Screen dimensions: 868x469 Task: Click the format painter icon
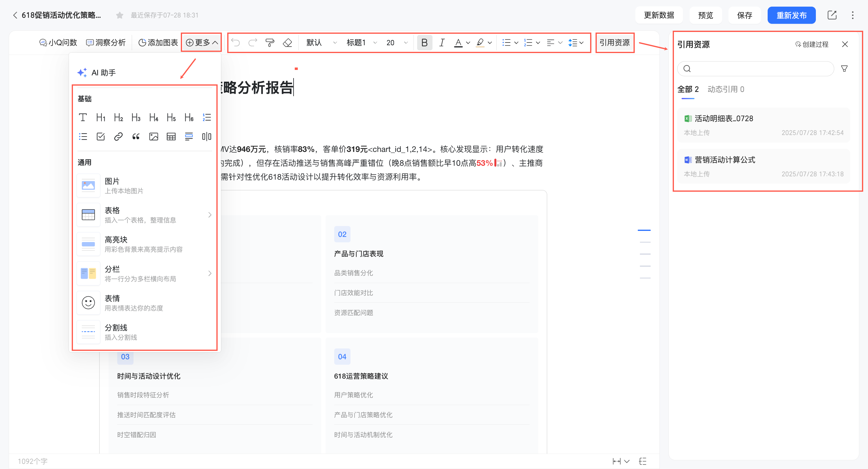pyautogui.click(x=269, y=43)
